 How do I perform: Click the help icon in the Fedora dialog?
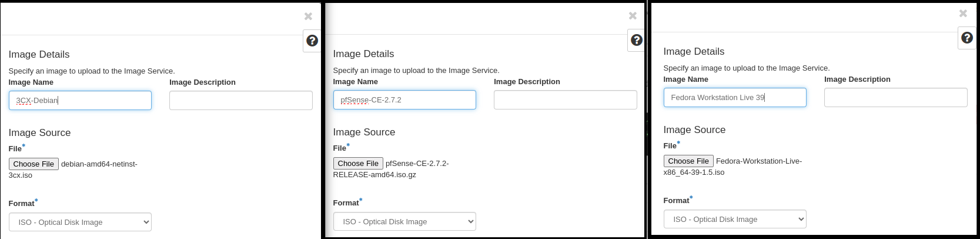tap(966, 38)
